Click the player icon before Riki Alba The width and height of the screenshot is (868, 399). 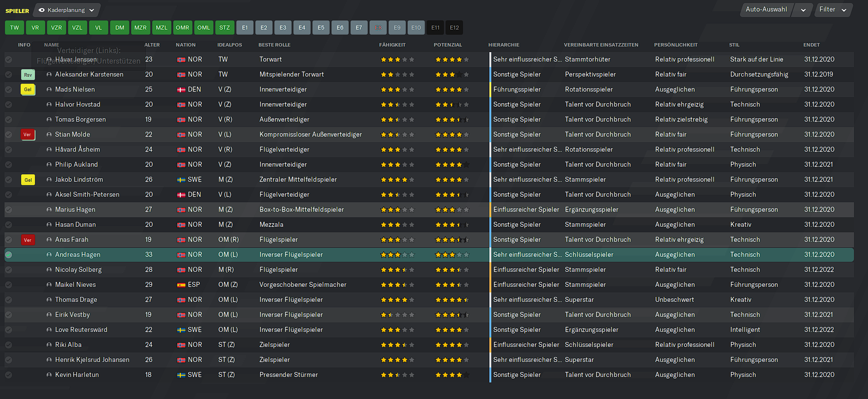(x=49, y=345)
